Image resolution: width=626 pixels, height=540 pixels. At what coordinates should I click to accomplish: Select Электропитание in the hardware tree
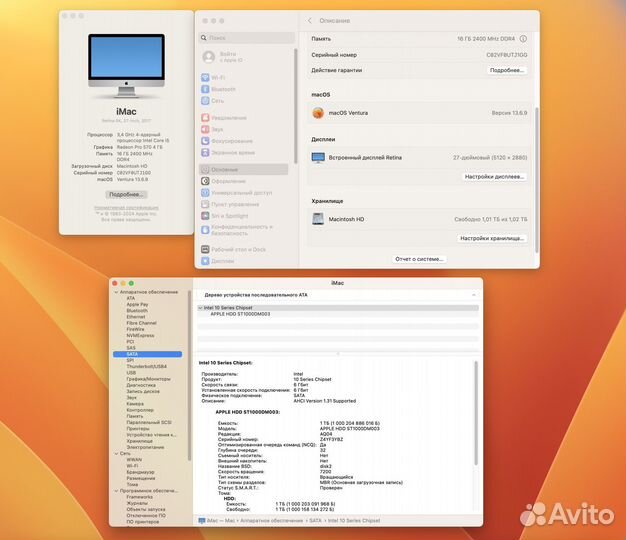[x=145, y=447]
